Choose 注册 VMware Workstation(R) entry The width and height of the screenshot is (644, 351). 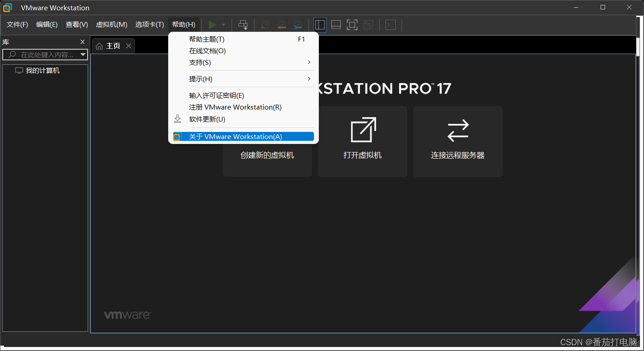243,107
